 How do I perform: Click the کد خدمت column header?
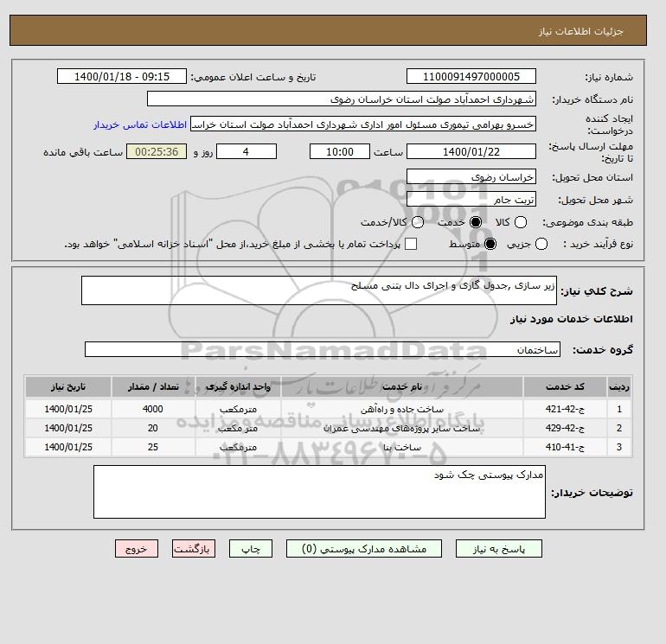pyautogui.click(x=565, y=386)
